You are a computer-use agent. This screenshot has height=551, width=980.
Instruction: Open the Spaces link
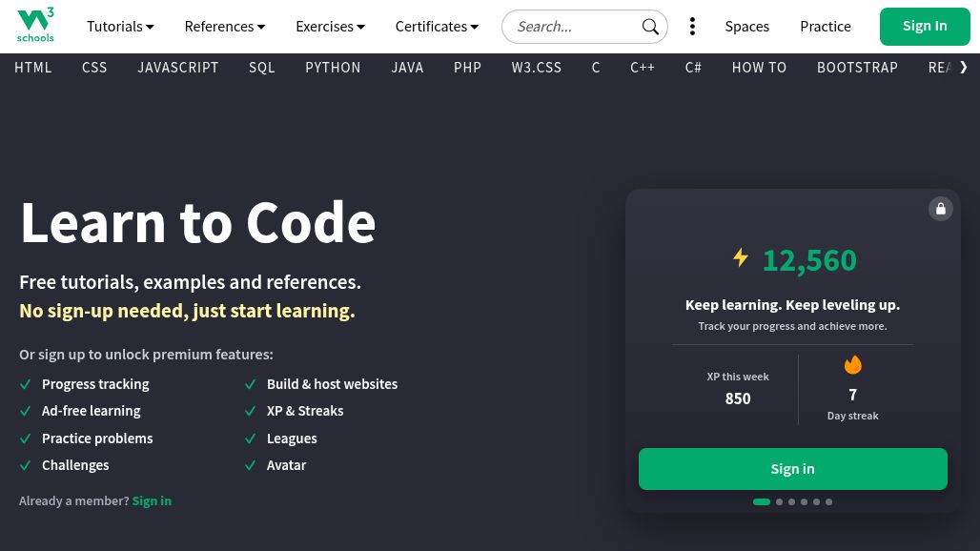[746, 27]
